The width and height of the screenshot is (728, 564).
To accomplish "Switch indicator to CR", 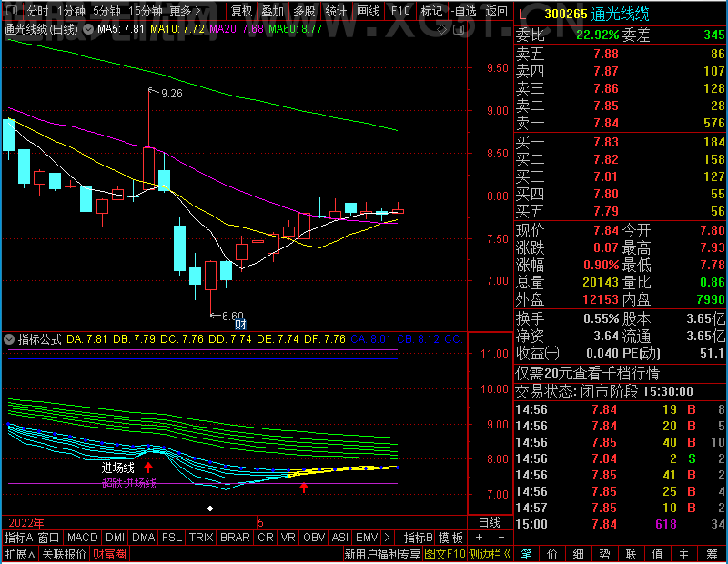I will [266, 538].
